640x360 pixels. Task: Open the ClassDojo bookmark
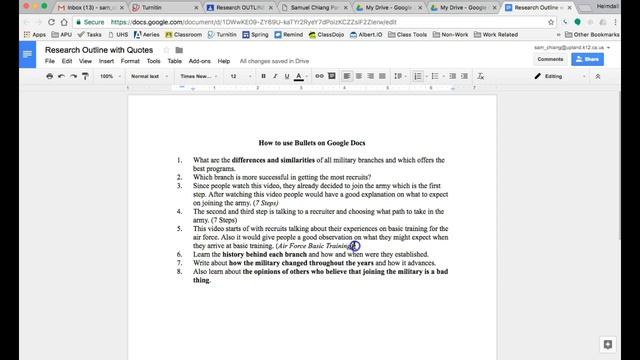[x=326, y=35]
